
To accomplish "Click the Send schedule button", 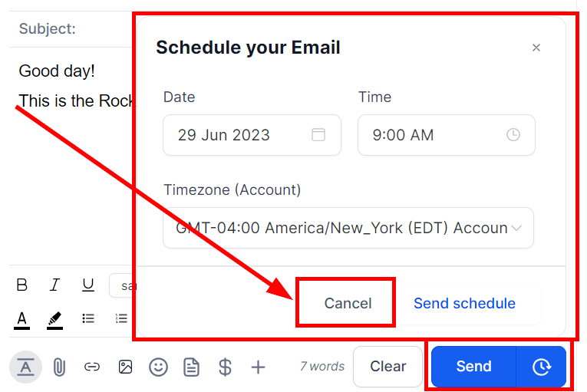I will pyautogui.click(x=464, y=304).
